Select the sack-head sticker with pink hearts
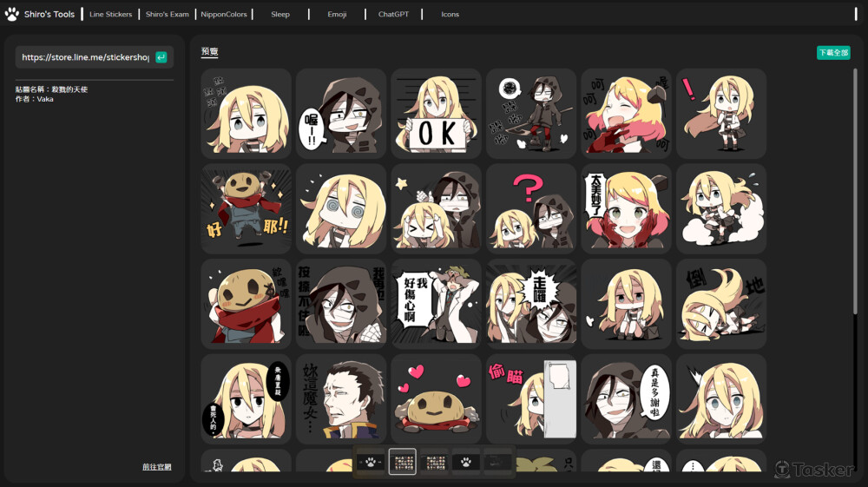Image resolution: width=868 pixels, height=487 pixels. tap(436, 398)
